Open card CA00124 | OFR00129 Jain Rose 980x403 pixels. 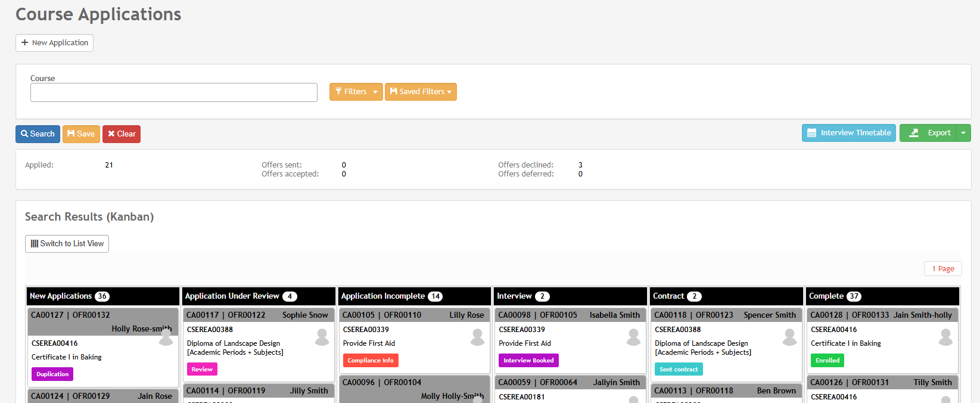coord(103,396)
